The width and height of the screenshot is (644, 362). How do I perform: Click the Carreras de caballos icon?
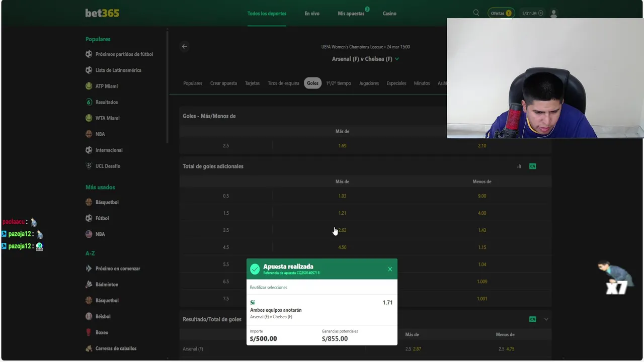pyautogui.click(x=89, y=348)
